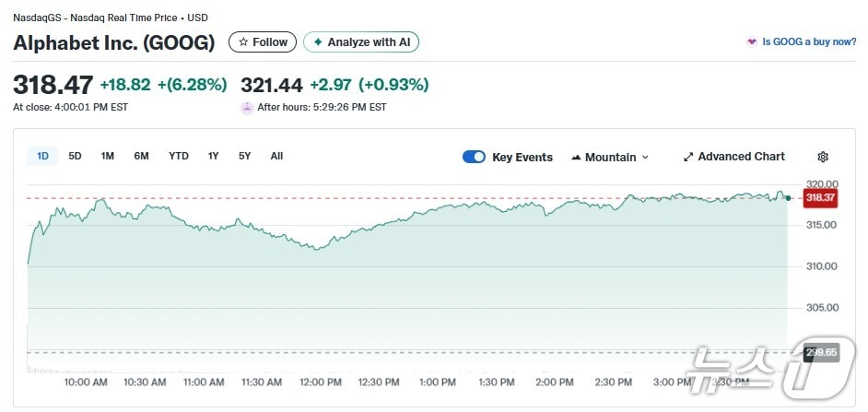Click the sparkle icon in Analyze with AI
Viewport: 868px width, 412px height.
(318, 42)
